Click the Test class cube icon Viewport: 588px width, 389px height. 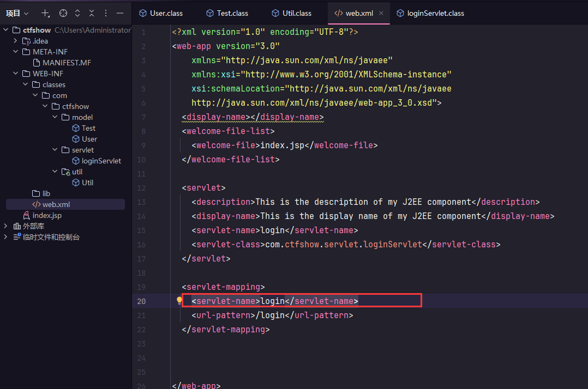[76, 128]
